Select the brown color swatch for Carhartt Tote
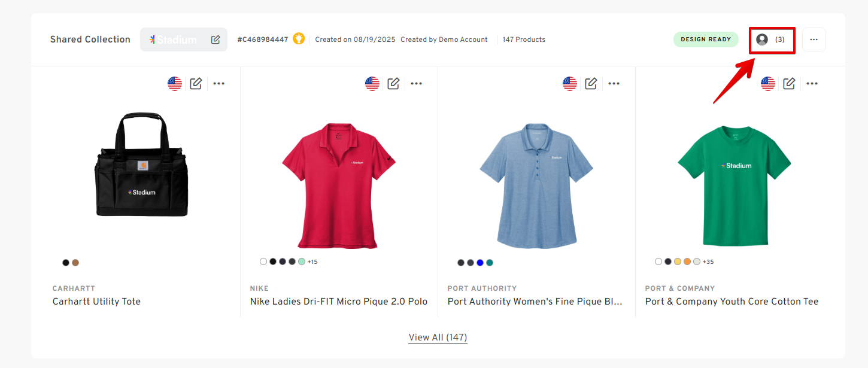The image size is (868, 368). point(75,263)
